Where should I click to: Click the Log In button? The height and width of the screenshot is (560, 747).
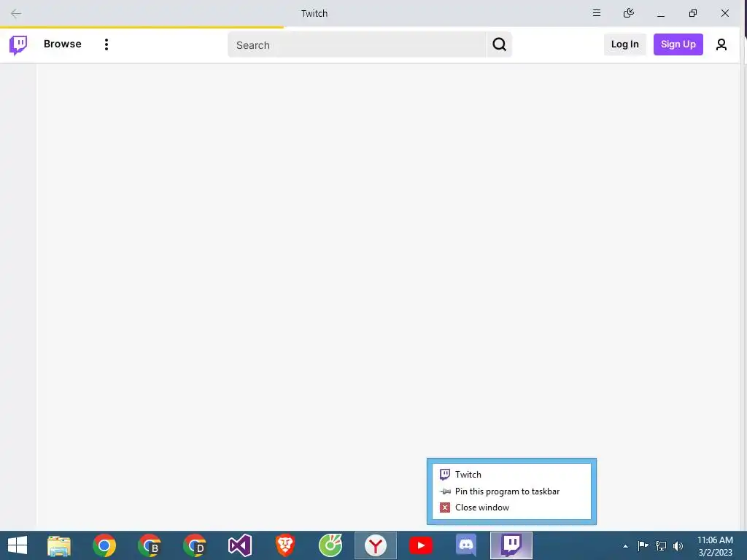point(624,44)
